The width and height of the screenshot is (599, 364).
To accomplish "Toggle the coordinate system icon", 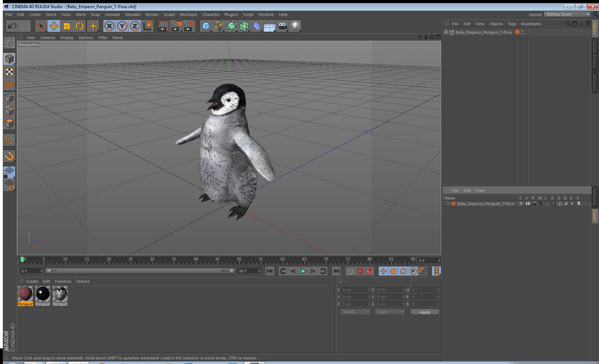I will (x=148, y=26).
